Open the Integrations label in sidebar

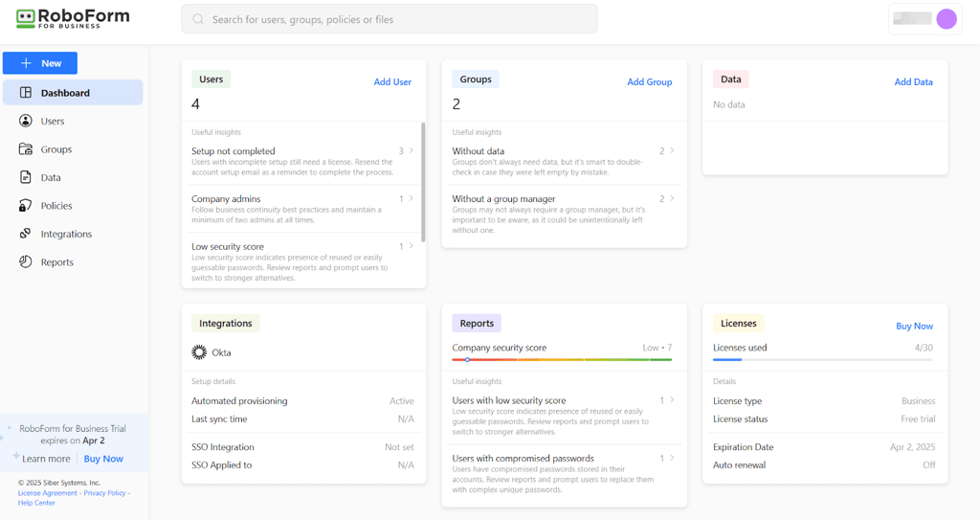(x=66, y=234)
